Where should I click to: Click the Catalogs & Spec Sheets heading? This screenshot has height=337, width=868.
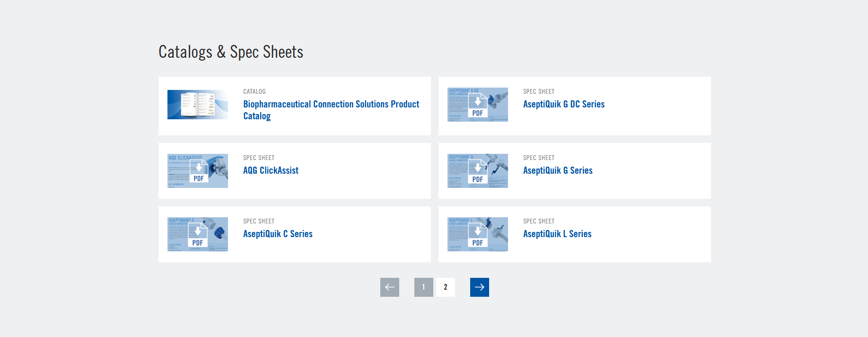point(231,52)
